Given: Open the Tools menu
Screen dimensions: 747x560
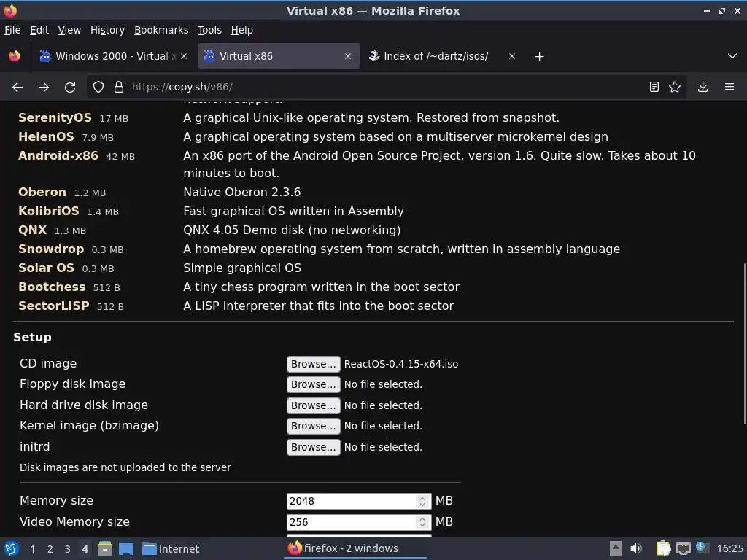Looking at the screenshot, I should [209, 30].
